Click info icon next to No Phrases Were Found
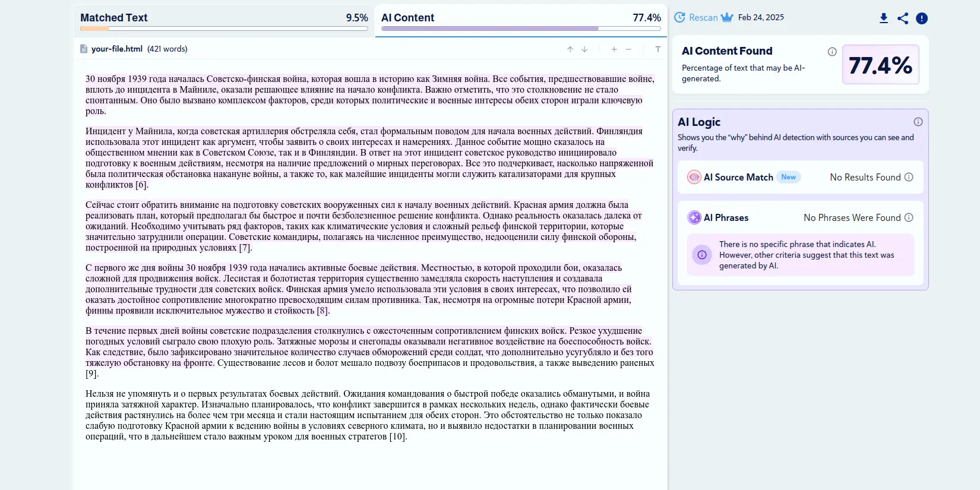Viewport: 980px width, 490px height. pyautogui.click(x=908, y=217)
